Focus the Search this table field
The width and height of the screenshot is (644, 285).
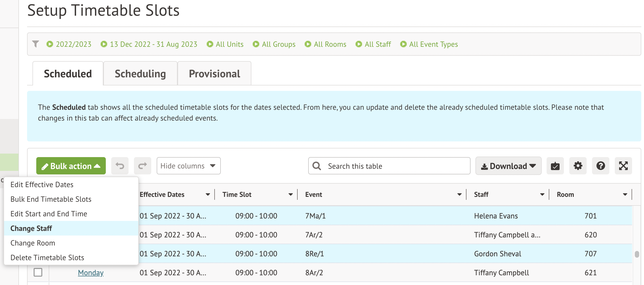[395, 166]
